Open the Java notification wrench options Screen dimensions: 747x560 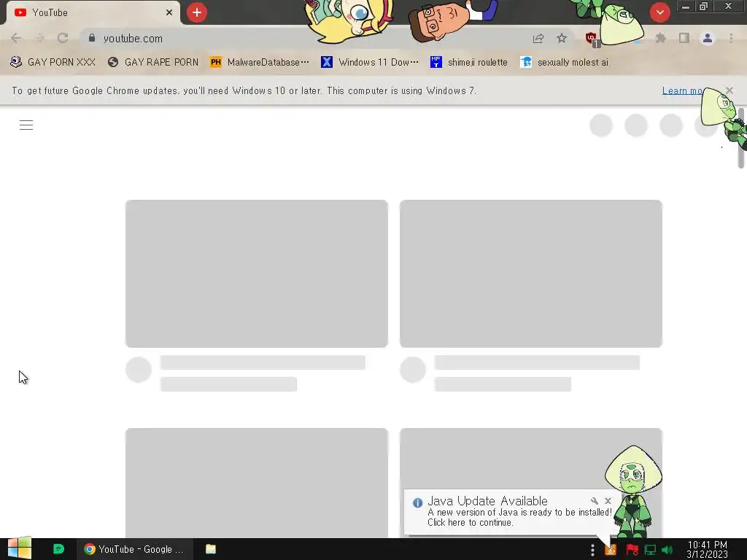point(594,500)
